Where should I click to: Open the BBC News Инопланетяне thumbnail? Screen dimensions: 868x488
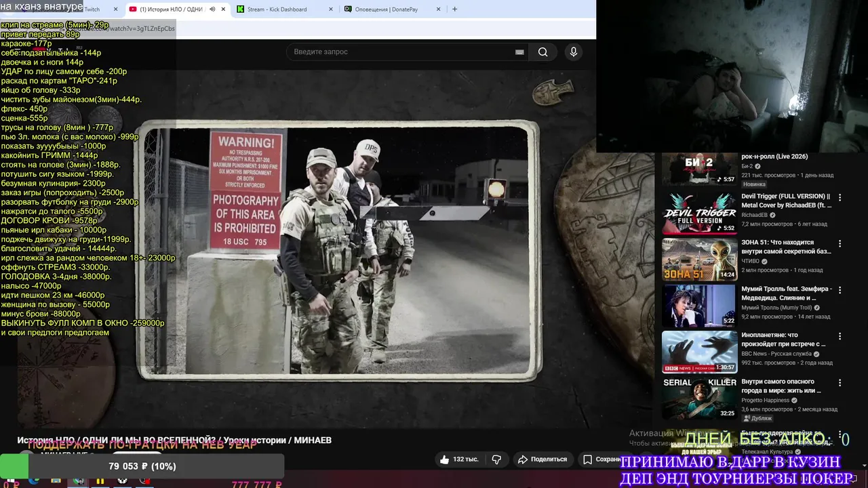[x=699, y=352]
